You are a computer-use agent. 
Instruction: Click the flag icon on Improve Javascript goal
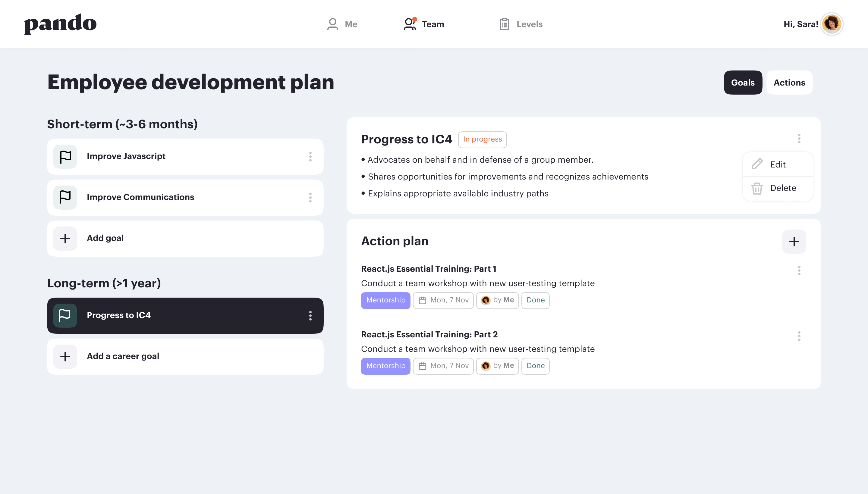pyautogui.click(x=64, y=156)
